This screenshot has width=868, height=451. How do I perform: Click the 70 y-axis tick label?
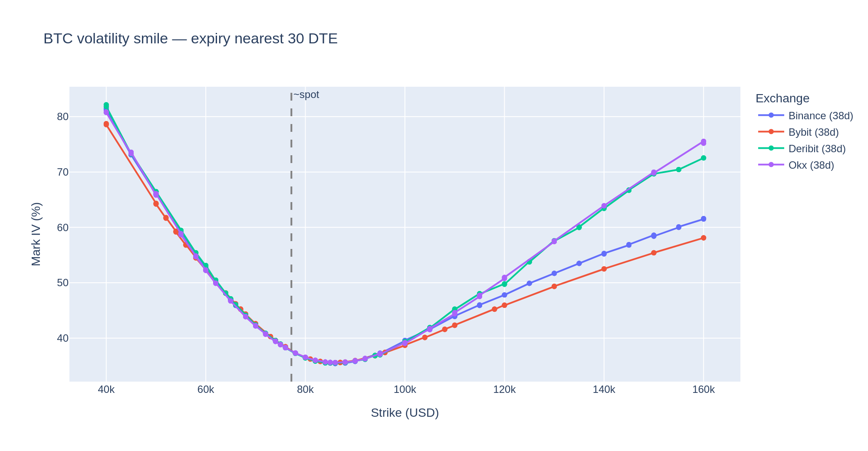(x=62, y=172)
